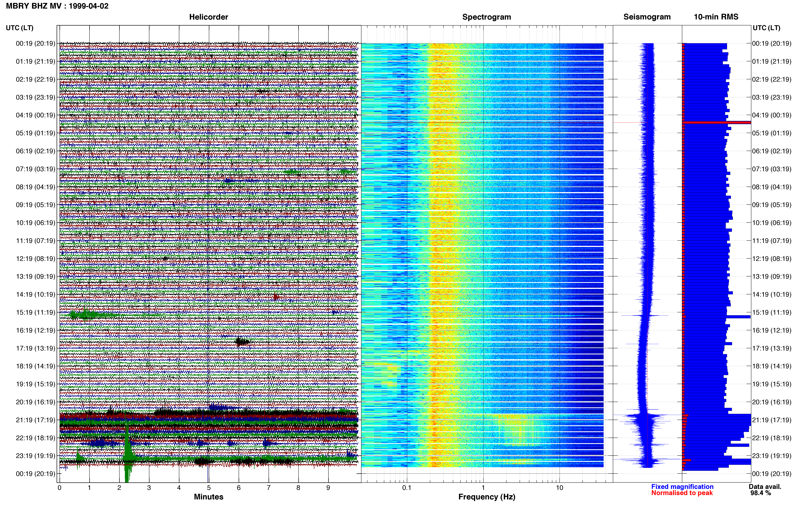
Task: Click left time label 13:19 (09:19)
Action: point(36,277)
